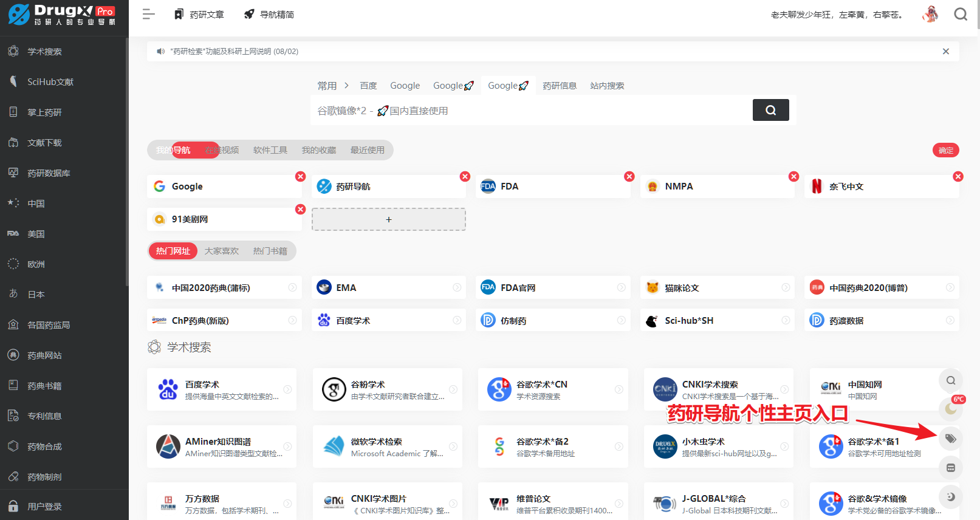Expand arrow on FDA官网 card
Image resolution: width=980 pixels, height=520 pixels.
(x=622, y=287)
